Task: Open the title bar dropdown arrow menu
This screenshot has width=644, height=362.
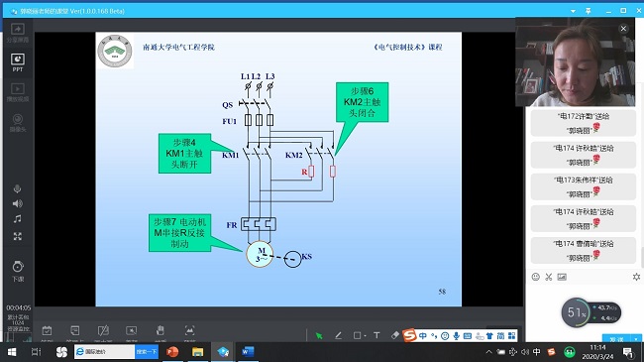Action: [x=573, y=11]
